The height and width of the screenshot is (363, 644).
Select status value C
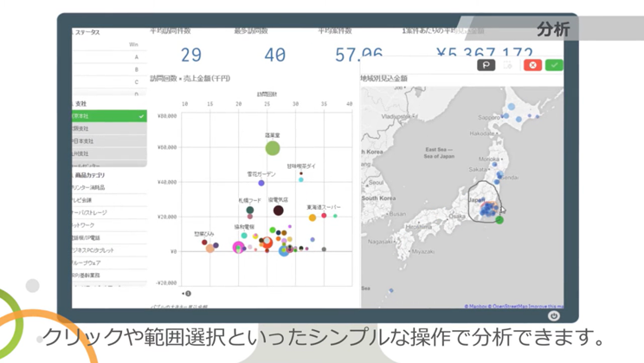(109, 81)
